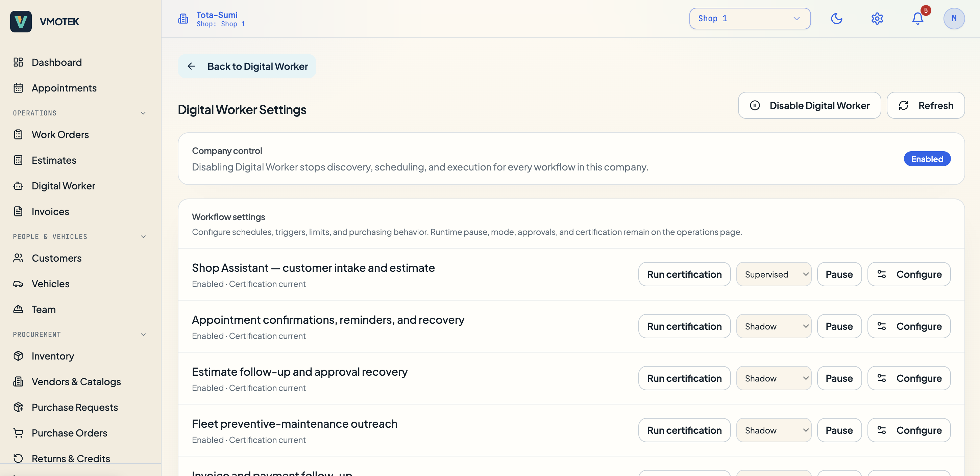Configure Estimate follow-up workflow
Viewport: 980px width, 476px height.
(909, 378)
